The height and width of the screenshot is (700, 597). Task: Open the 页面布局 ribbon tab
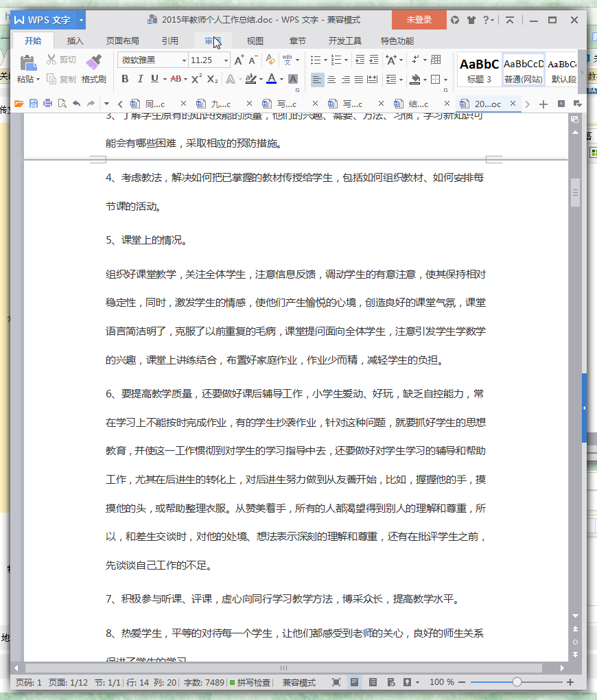click(x=122, y=41)
